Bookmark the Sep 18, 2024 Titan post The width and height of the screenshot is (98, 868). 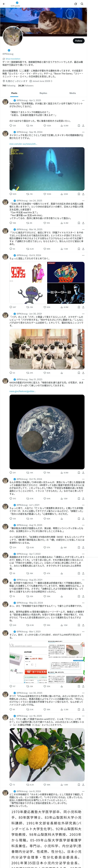click(79, 194)
